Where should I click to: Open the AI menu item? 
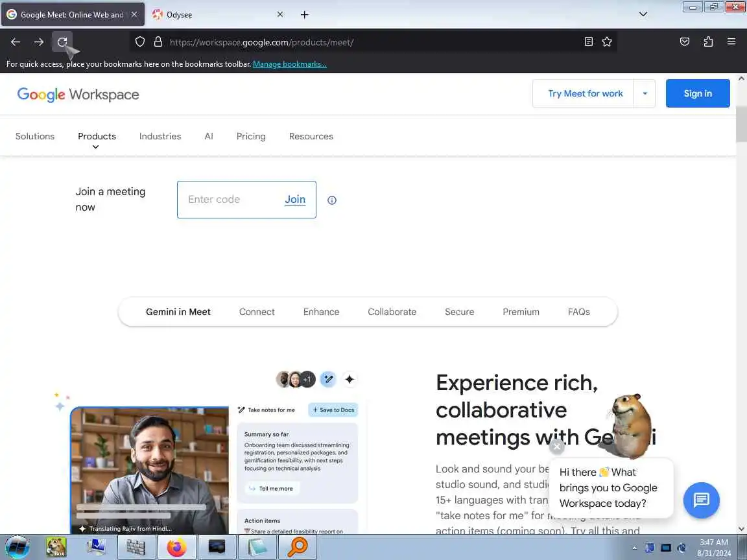click(209, 136)
